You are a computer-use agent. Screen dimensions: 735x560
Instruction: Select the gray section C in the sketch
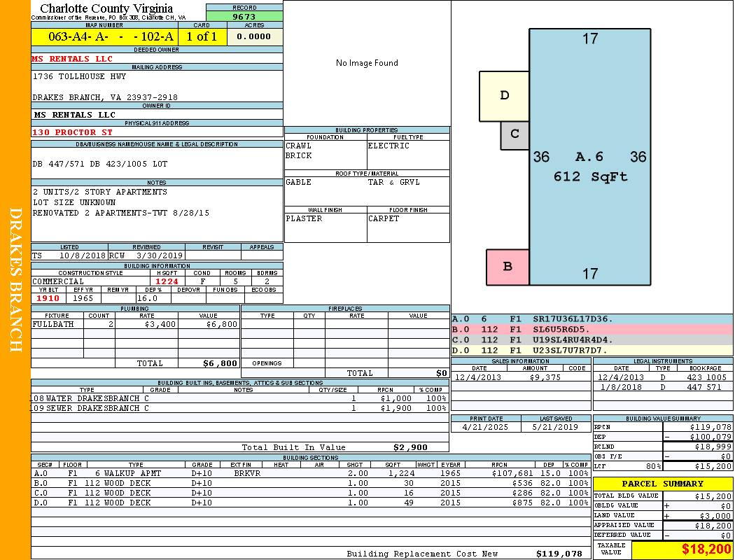514,134
